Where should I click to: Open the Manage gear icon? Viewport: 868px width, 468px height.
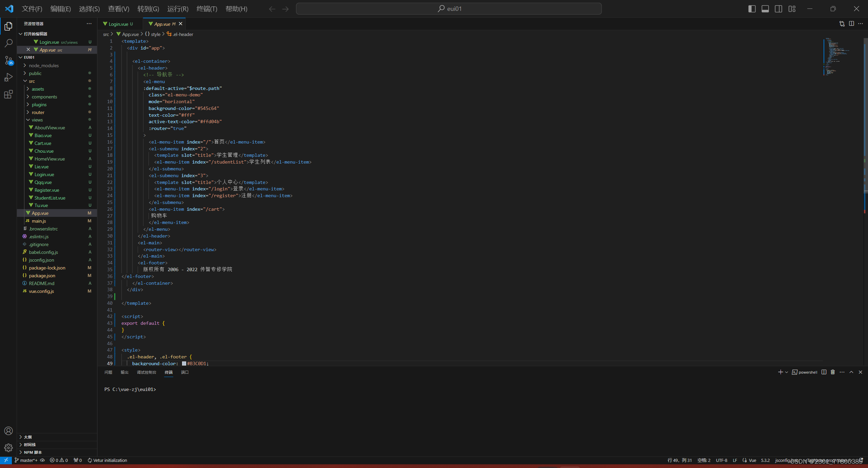coord(8,448)
